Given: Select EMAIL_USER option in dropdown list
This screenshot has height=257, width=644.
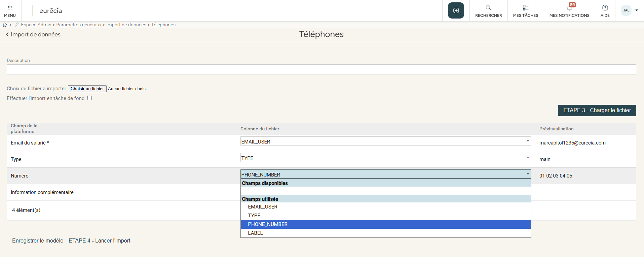Looking at the screenshot, I should pos(263,207).
